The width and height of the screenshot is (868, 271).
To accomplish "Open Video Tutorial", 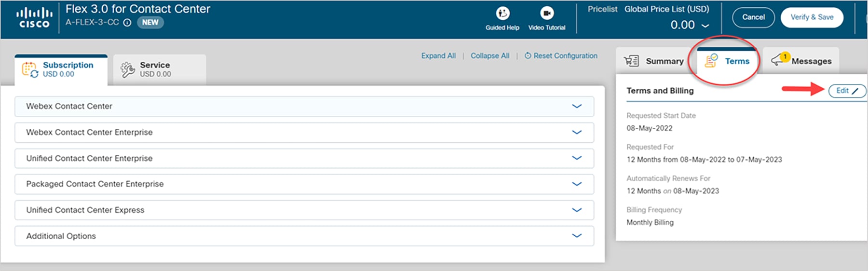I will [547, 18].
